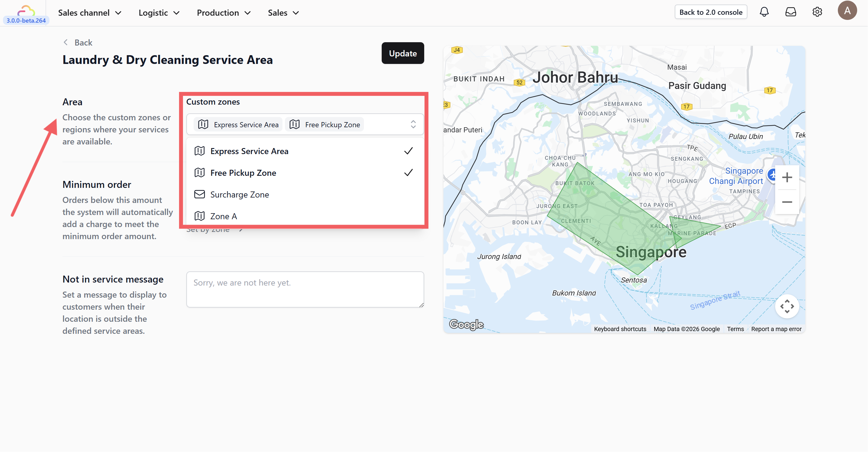Zoom out on the map

pyautogui.click(x=787, y=202)
